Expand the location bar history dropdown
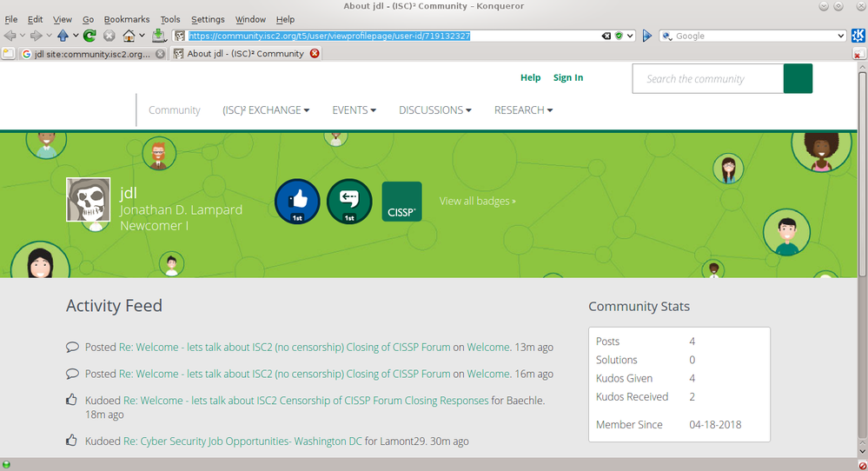Viewport: 868px width, 471px height. [630, 36]
